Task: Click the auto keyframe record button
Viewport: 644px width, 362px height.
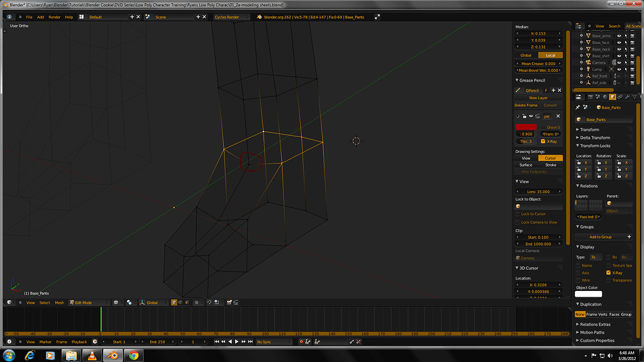Action: point(301,341)
